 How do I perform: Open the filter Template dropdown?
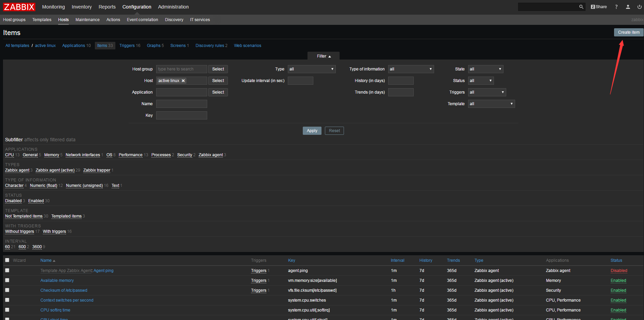pyautogui.click(x=491, y=104)
